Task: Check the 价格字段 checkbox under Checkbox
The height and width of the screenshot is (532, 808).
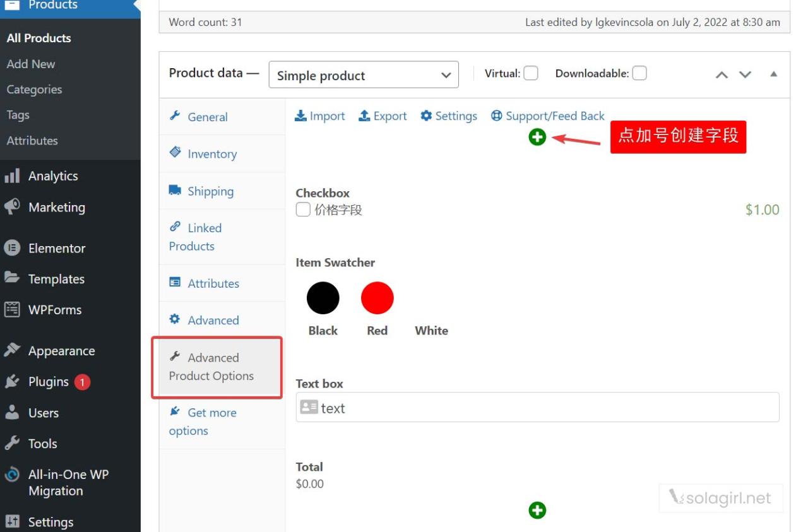Action: tap(302, 208)
